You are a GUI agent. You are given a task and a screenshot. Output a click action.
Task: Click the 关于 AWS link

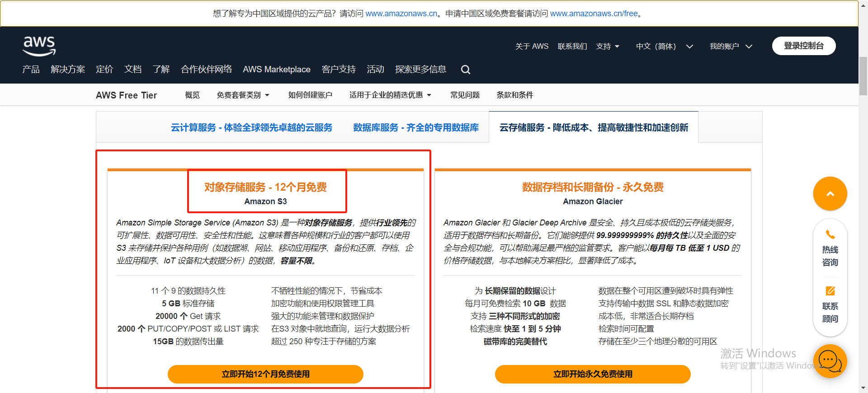pyautogui.click(x=532, y=46)
